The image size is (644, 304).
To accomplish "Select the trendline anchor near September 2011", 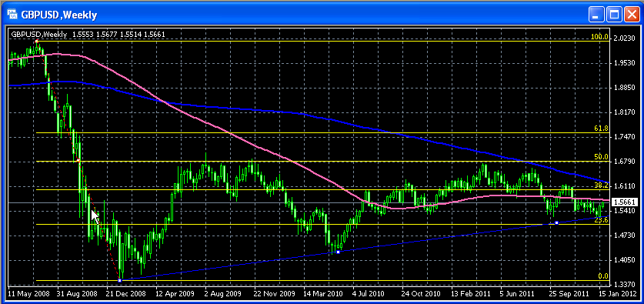I will tap(556, 222).
